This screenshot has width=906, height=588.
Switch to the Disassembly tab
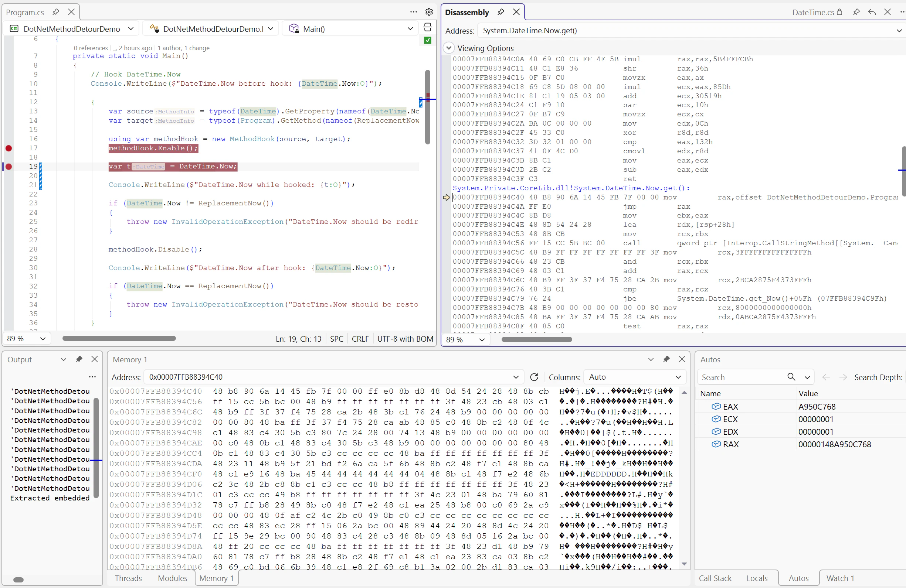467,13
